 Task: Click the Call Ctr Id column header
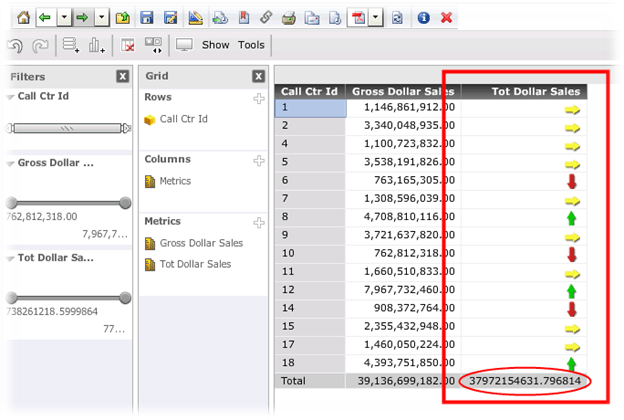[x=310, y=92]
